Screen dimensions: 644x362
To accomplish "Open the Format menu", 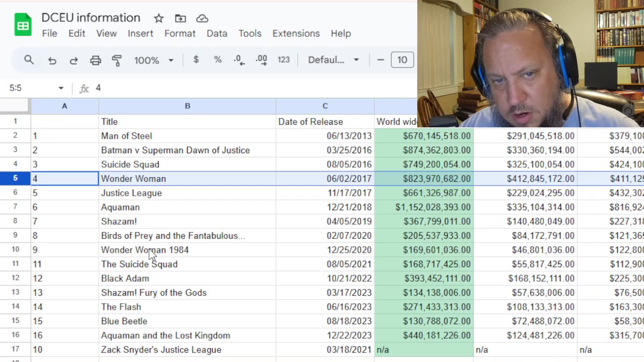I will pyautogui.click(x=180, y=33).
